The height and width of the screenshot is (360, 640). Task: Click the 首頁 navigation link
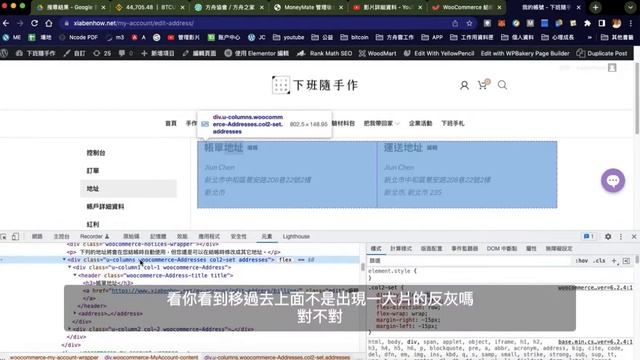tap(171, 123)
